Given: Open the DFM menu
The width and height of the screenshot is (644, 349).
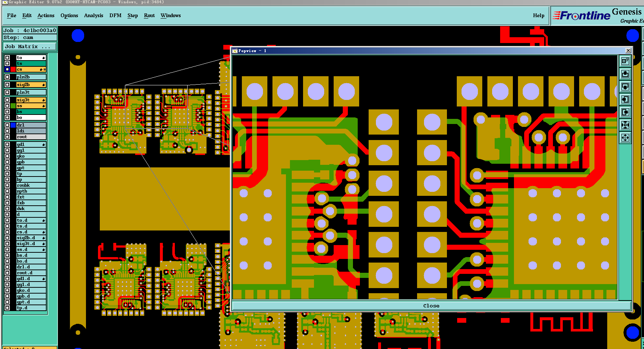Looking at the screenshot, I should 115,15.
